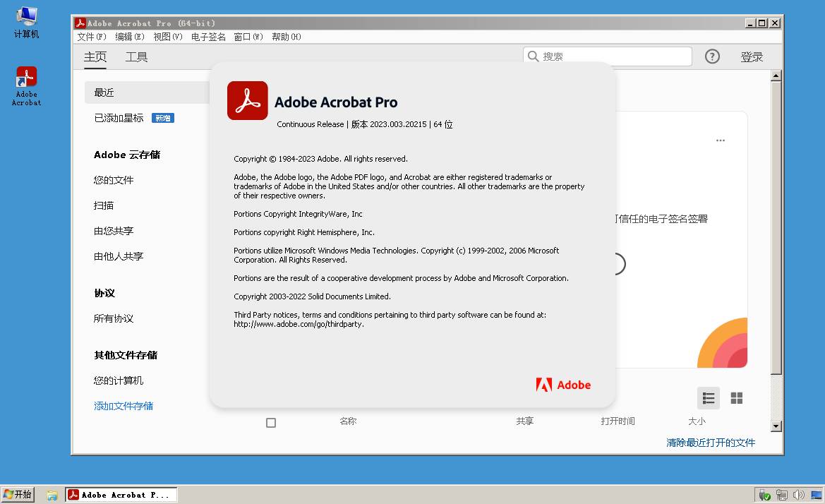Switch to the 工具 tab

pos(136,57)
